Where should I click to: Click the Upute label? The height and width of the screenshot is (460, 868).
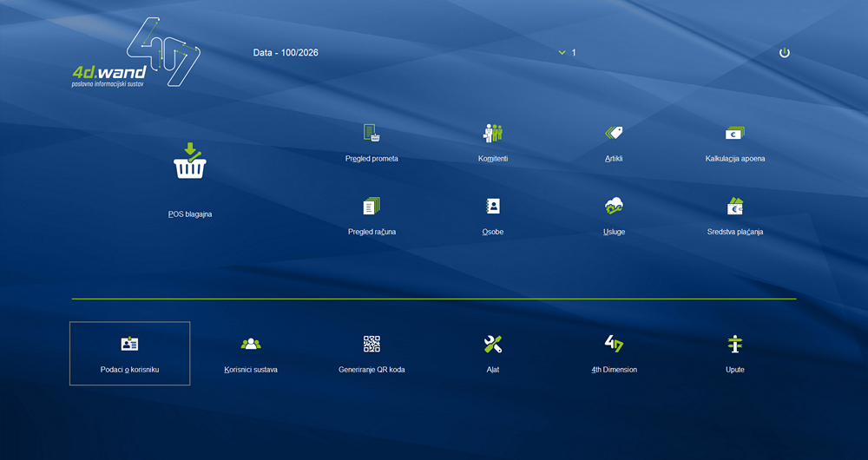click(x=735, y=370)
